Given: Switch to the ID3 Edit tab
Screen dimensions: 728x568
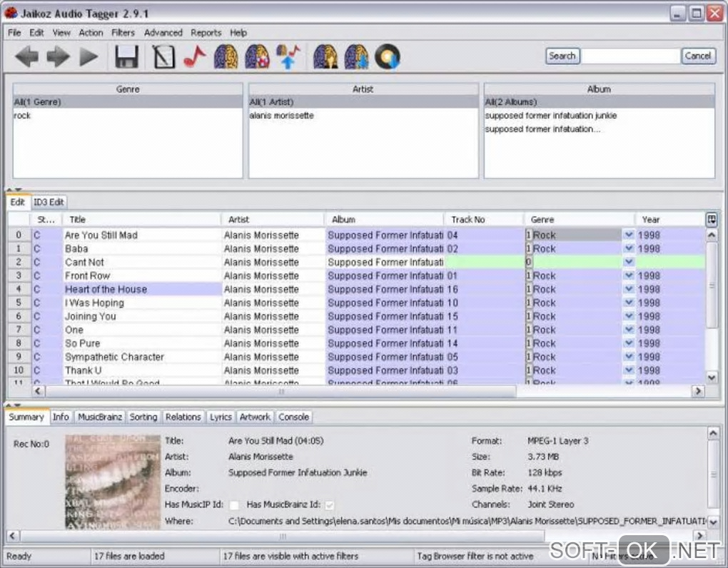Looking at the screenshot, I should pyautogui.click(x=49, y=202).
